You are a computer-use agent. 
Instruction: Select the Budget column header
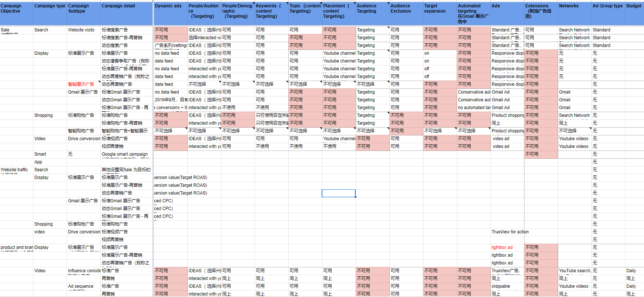coord(634,13)
